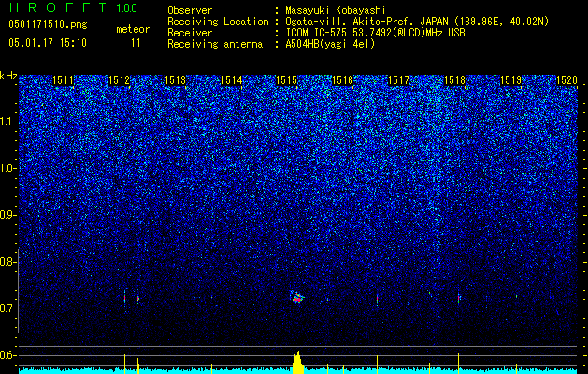
Task: Click the 0.8 frequency axis label
Action: coord(7,262)
